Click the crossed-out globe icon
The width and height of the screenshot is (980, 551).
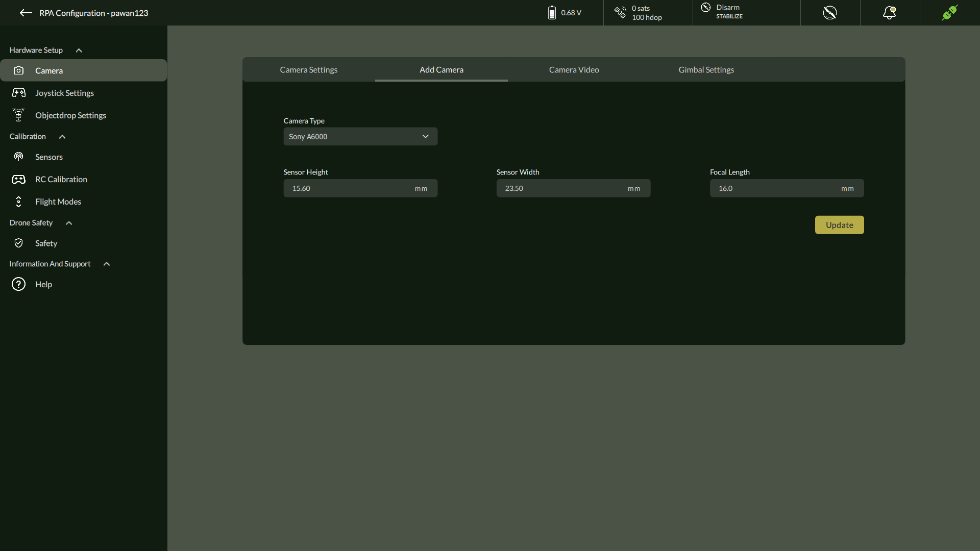(x=830, y=13)
